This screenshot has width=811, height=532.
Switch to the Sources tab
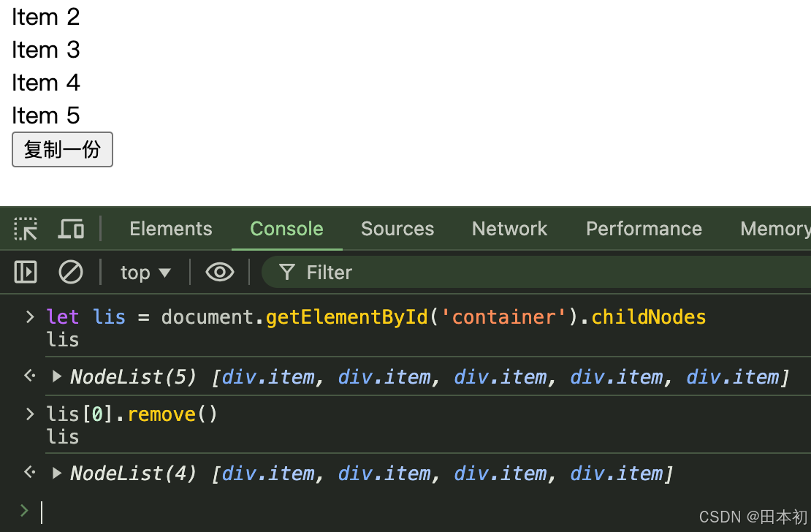click(397, 229)
